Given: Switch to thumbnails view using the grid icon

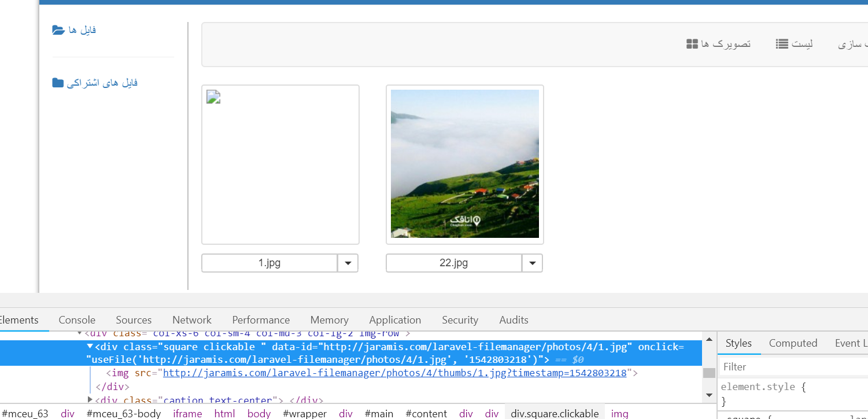Looking at the screenshot, I should pyautogui.click(x=692, y=43).
